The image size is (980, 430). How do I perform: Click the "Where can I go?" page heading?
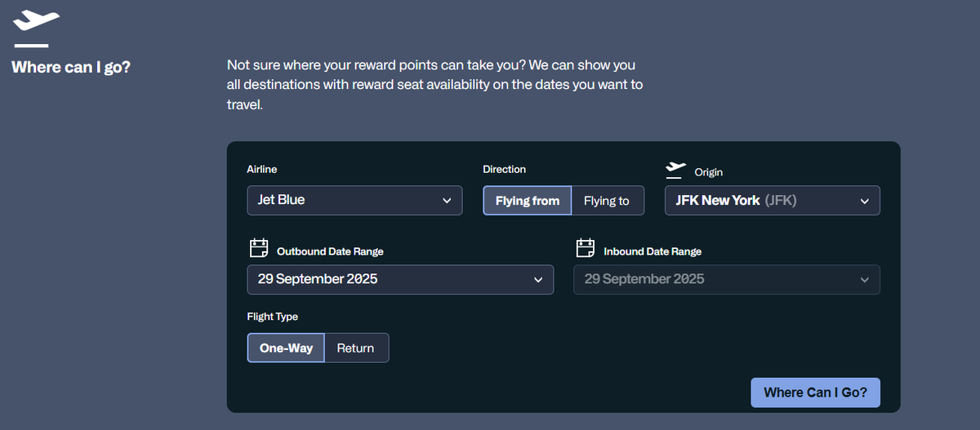[71, 67]
